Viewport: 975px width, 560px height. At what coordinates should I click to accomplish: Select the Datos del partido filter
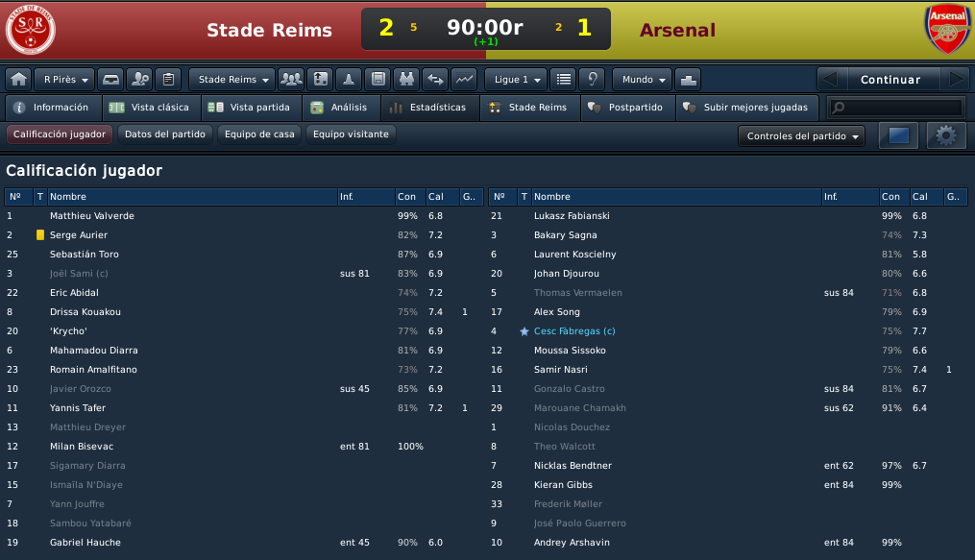pos(165,134)
